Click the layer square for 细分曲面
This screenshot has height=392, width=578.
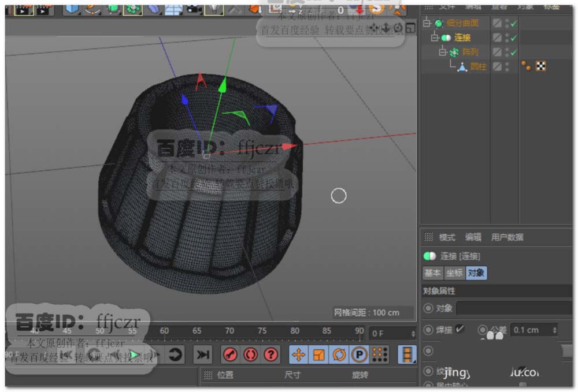click(497, 23)
